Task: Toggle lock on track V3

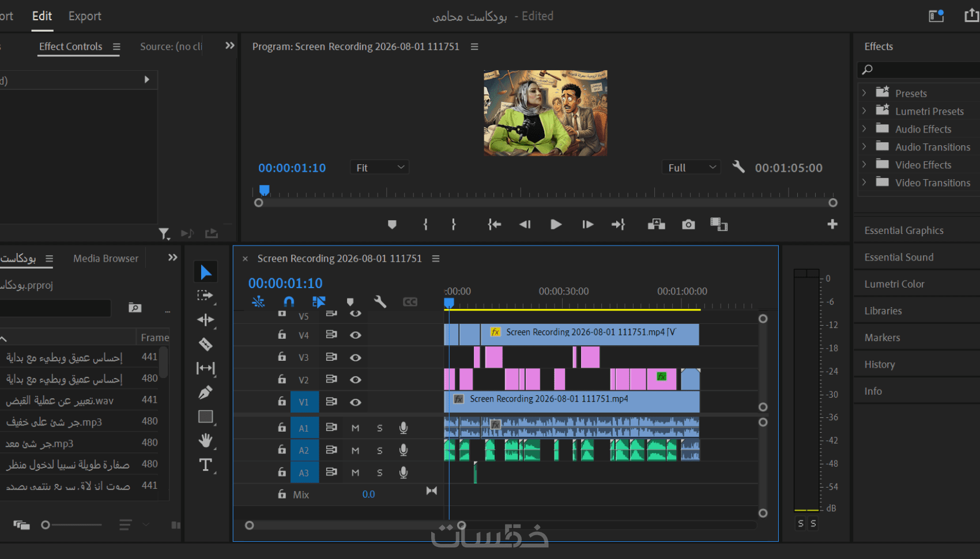Action: pyautogui.click(x=282, y=357)
